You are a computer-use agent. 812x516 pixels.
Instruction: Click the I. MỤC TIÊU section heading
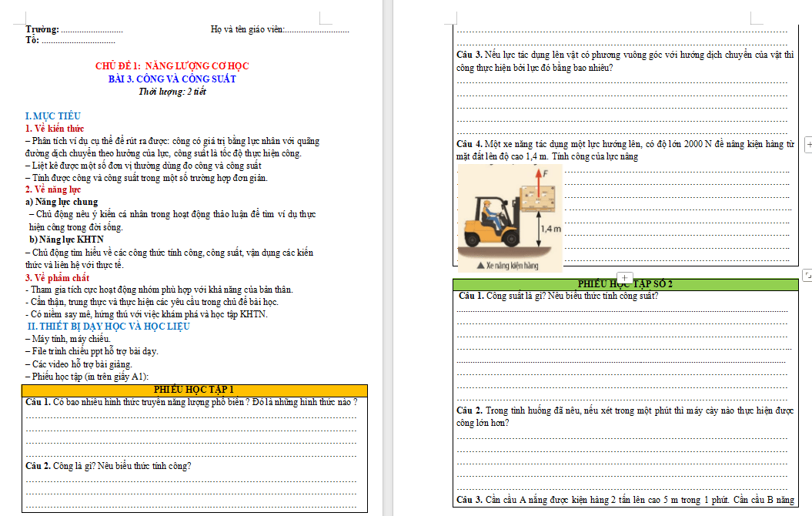pos(52,116)
